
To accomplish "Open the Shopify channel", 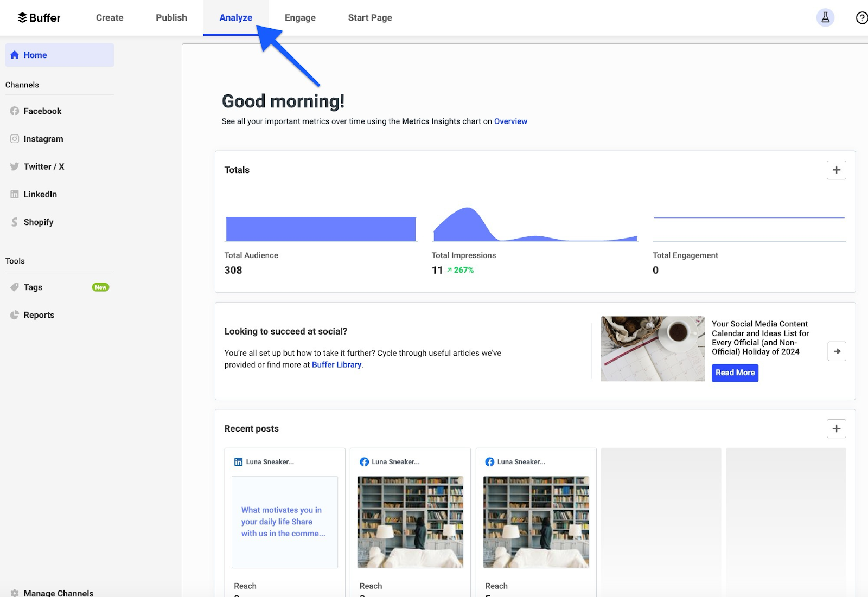I will [x=38, y=222].
